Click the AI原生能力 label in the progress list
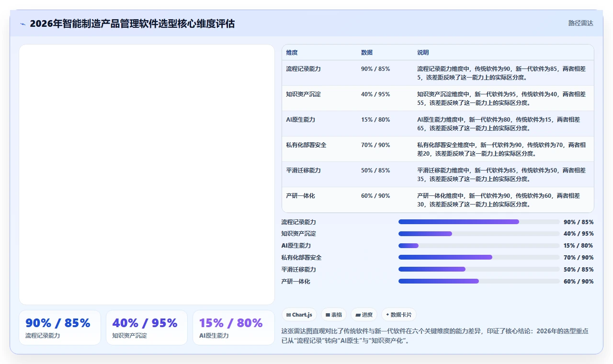613x364 pixels. (296, 246)
